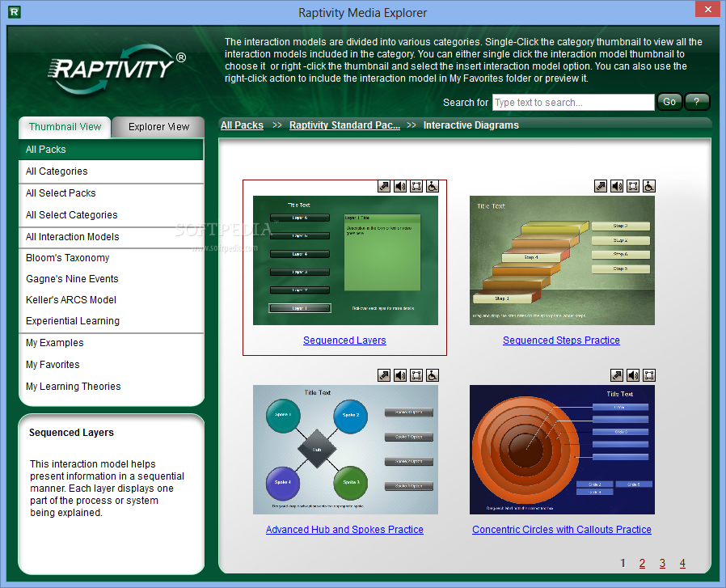Select the Sequenced Layers thumbnail image
Screen dimensions: 726x588
345,260
